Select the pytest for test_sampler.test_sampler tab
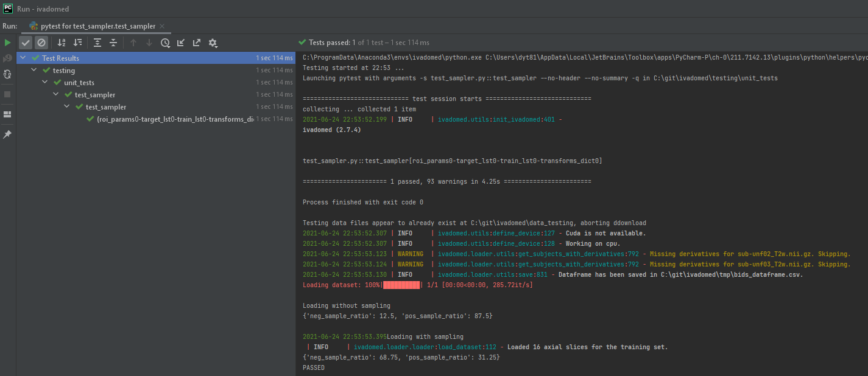 [93, 26]
